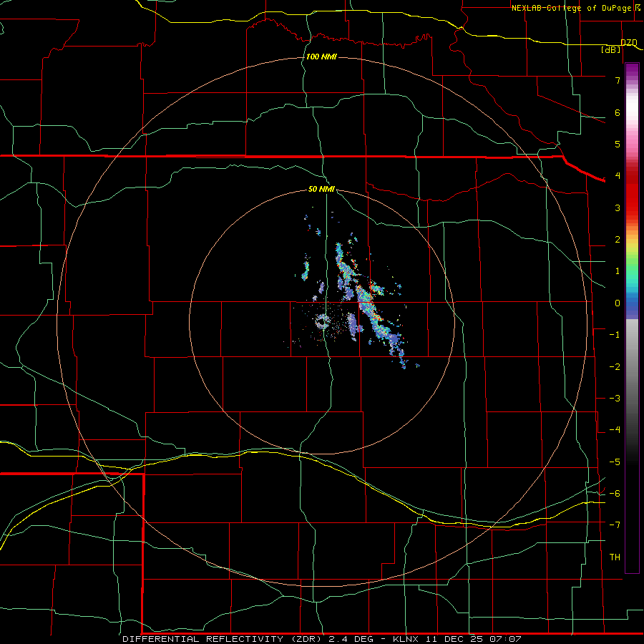644x644 pixels.
Task: Click the -3 value on the ZDR scale
Action: 615,399
